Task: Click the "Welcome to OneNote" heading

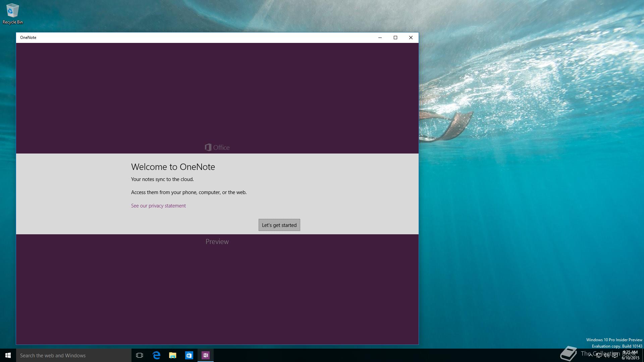Action: 173,167
